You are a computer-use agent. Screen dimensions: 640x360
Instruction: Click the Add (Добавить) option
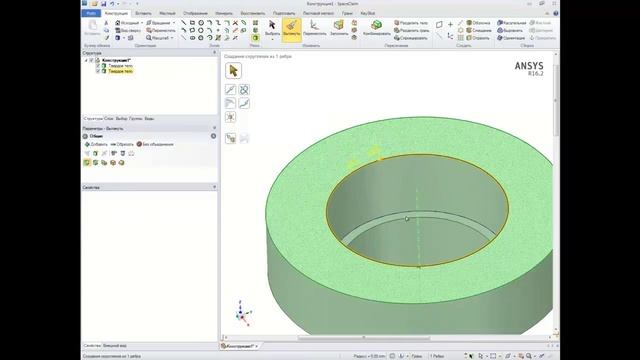point(96,144)
